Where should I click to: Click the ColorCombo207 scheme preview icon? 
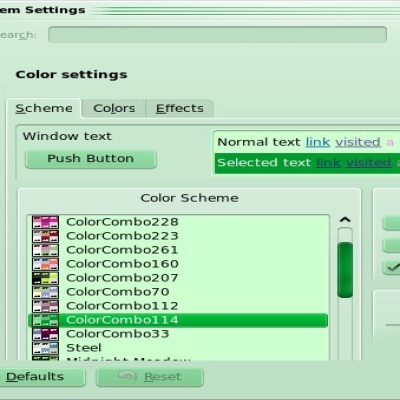(45, 278)
